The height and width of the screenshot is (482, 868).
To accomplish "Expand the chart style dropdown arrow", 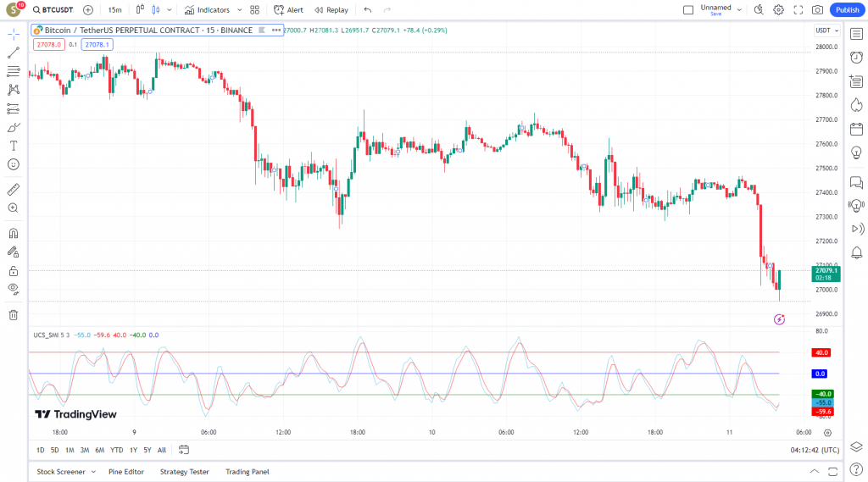I will [170, 10].
